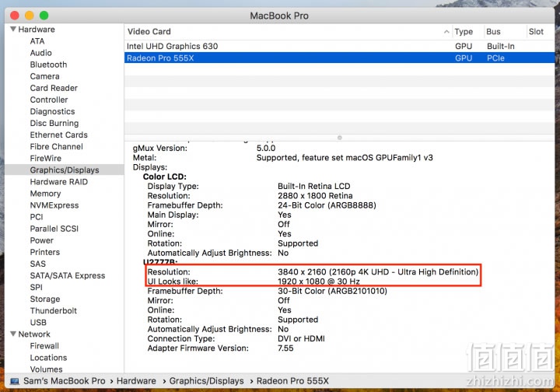Select ATA in the sidebar

pos(37,41)
